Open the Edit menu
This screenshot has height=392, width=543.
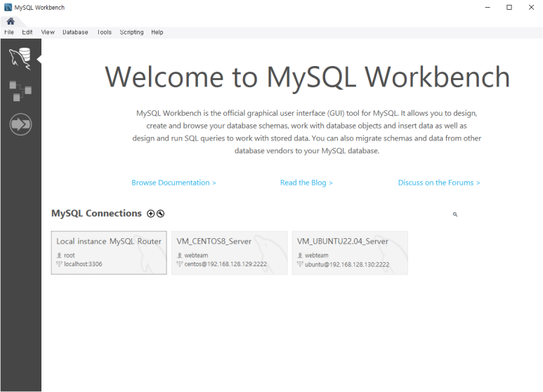tap(27, 32)
